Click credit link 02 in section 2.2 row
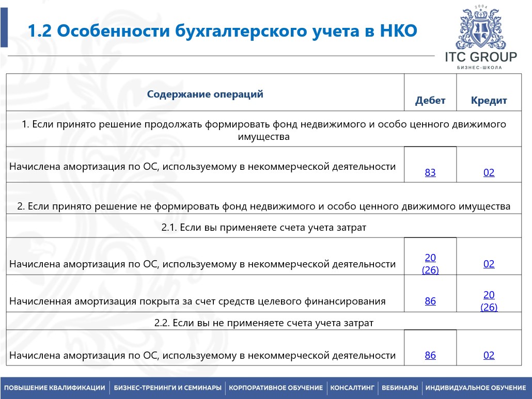This screenshot has height=399, width=532. tap(489, 355)
